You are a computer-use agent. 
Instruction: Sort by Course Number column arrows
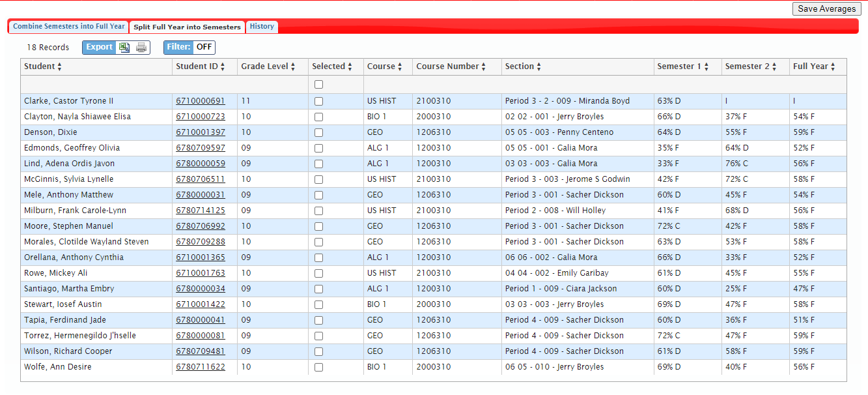tap(484, 67)
